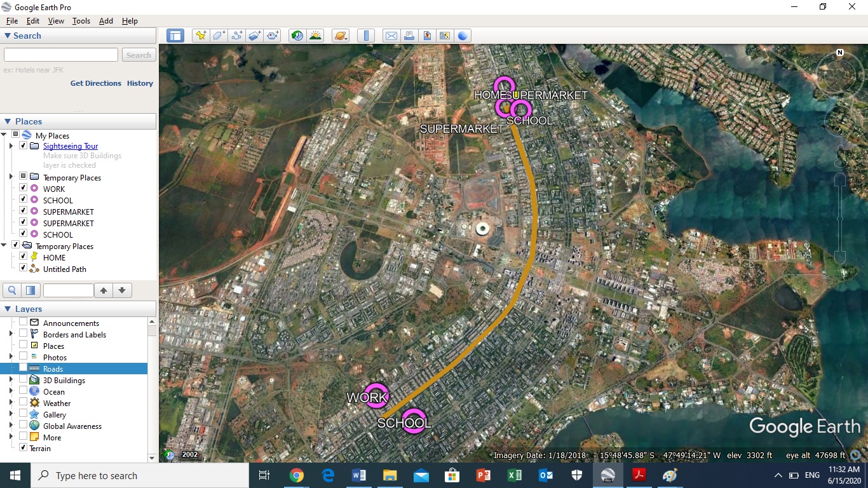Enable the Borders and Labels layer checkbox

[24, 334]
